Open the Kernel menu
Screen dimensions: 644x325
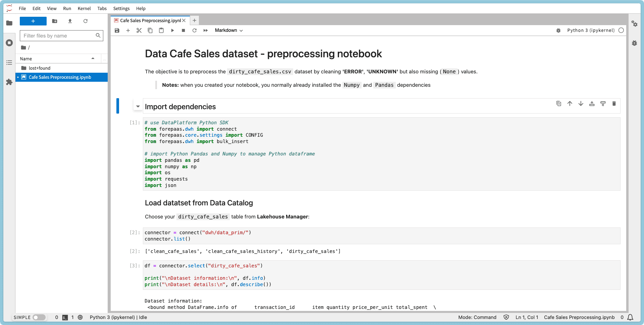pyautogui.click(x=84, y=8)
